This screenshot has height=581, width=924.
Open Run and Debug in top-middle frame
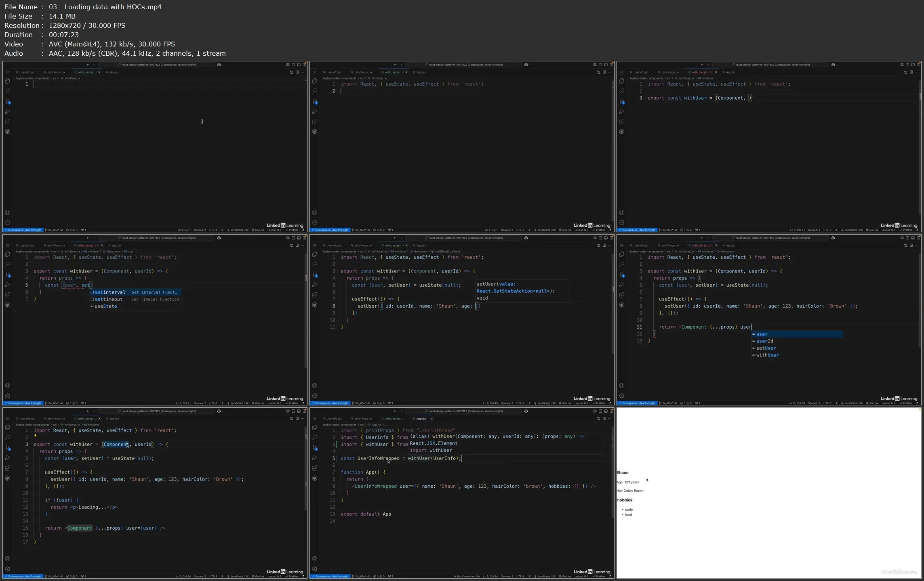[315, 111]
